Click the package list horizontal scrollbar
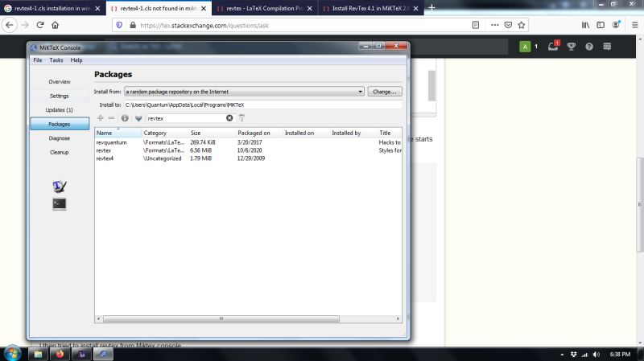The width and height of the screenshot is (644, 361). click(221, 318)
